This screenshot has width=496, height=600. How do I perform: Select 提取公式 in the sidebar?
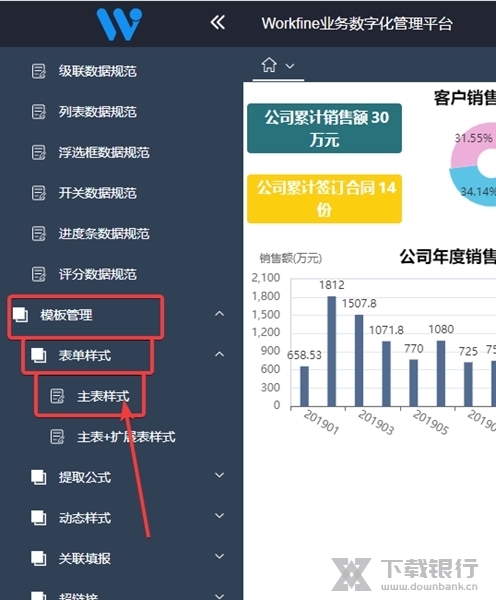coord(85,477)
